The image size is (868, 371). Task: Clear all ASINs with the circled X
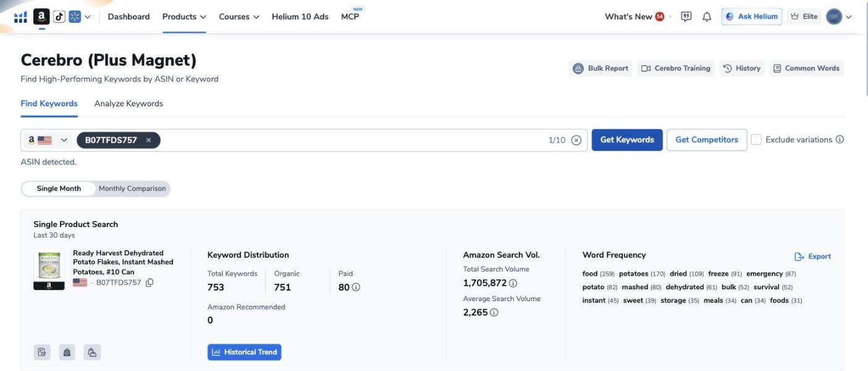pos(576,140)
